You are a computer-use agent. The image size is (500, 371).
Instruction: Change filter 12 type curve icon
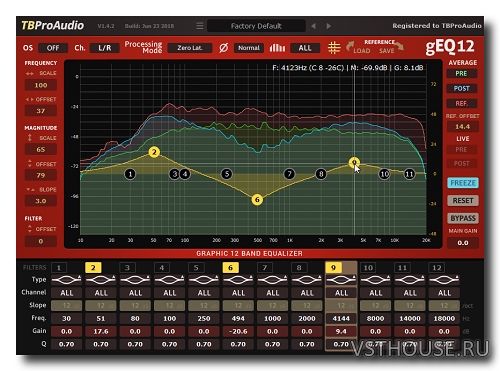click(x=444, y=280)
